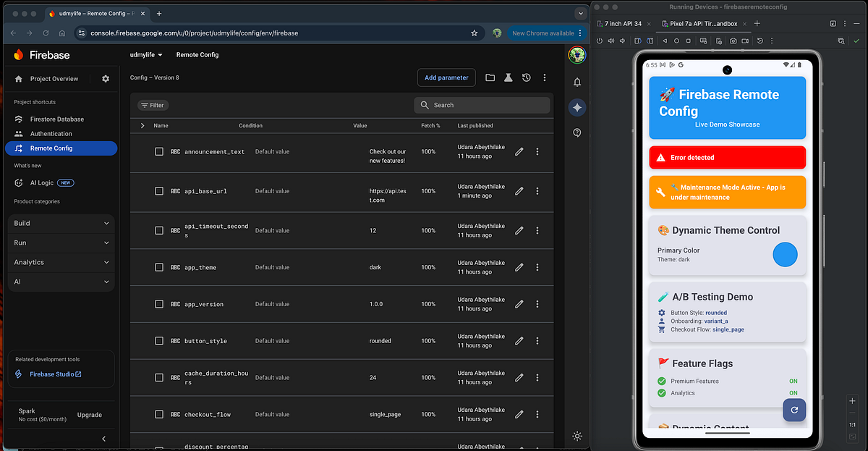
Task: Tap the refresh floating button in app
Action: click(x=794, y=409)
